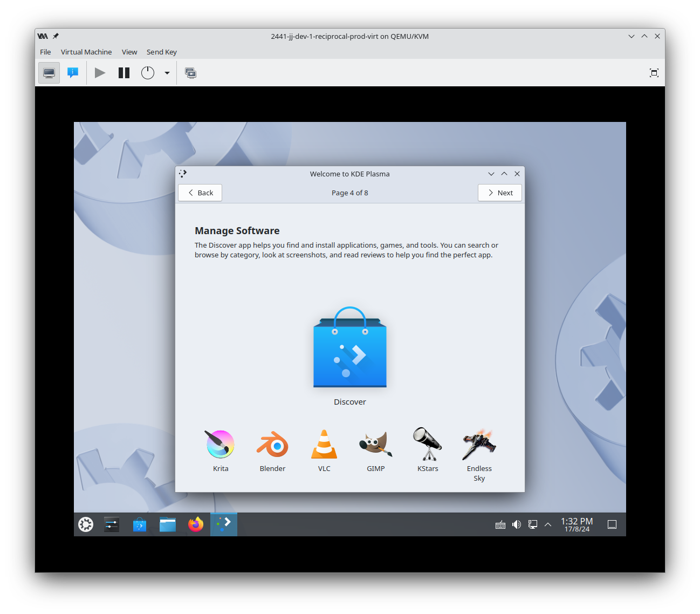Click the Page 4 of 8 label
The image size is (700, 614).
click(x=350, y=193)
